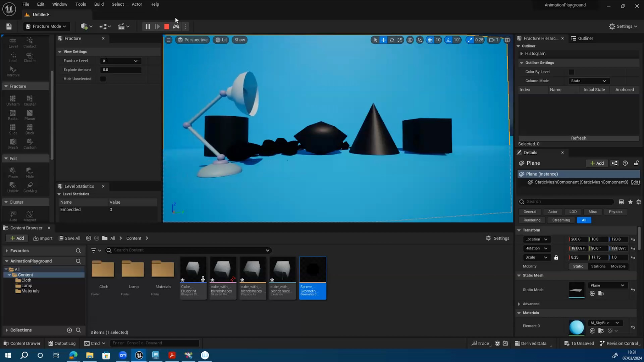The image size is (644, 362).
Task: Expand the Histogram section
Action: [x=522, y=54]
